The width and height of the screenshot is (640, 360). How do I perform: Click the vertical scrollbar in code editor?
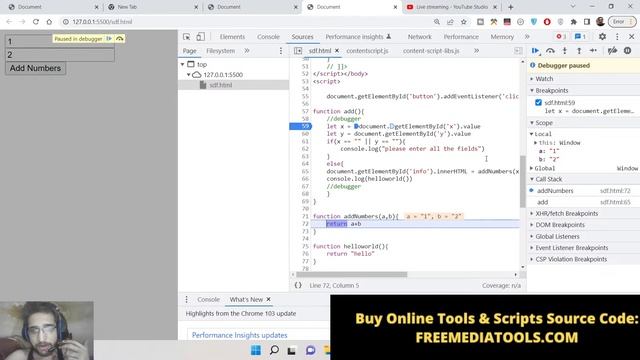pyautogui.click(x=522, y=182)
